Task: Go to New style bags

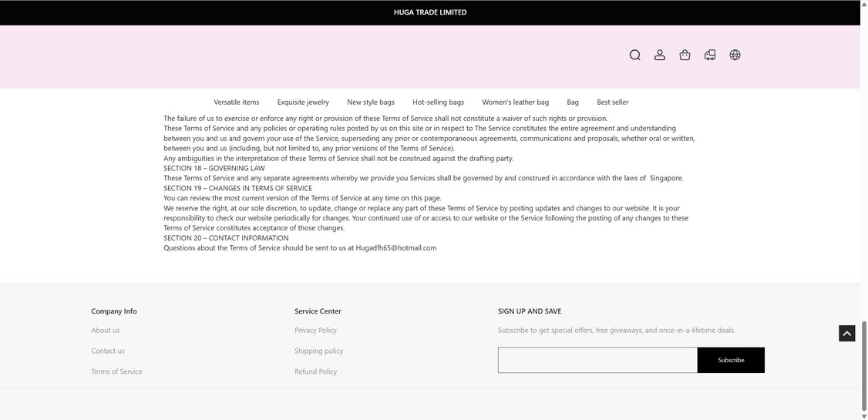Action: click(371, 102)
